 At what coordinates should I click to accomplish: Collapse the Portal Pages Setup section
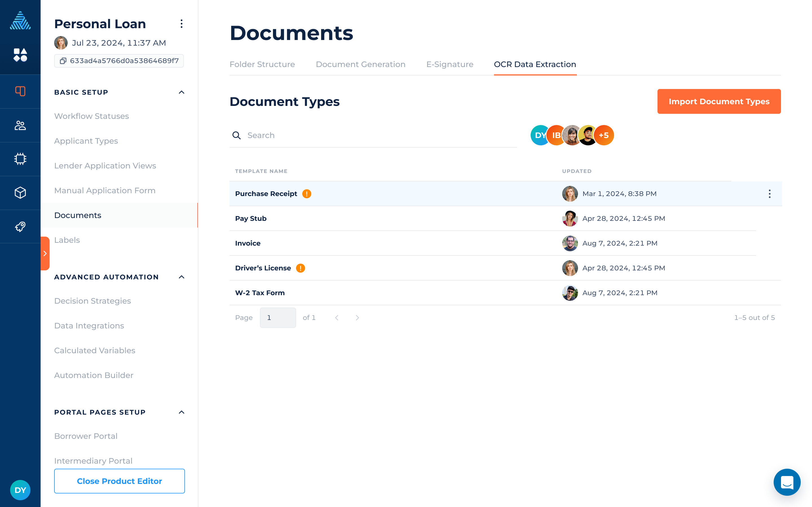[182, 412]
